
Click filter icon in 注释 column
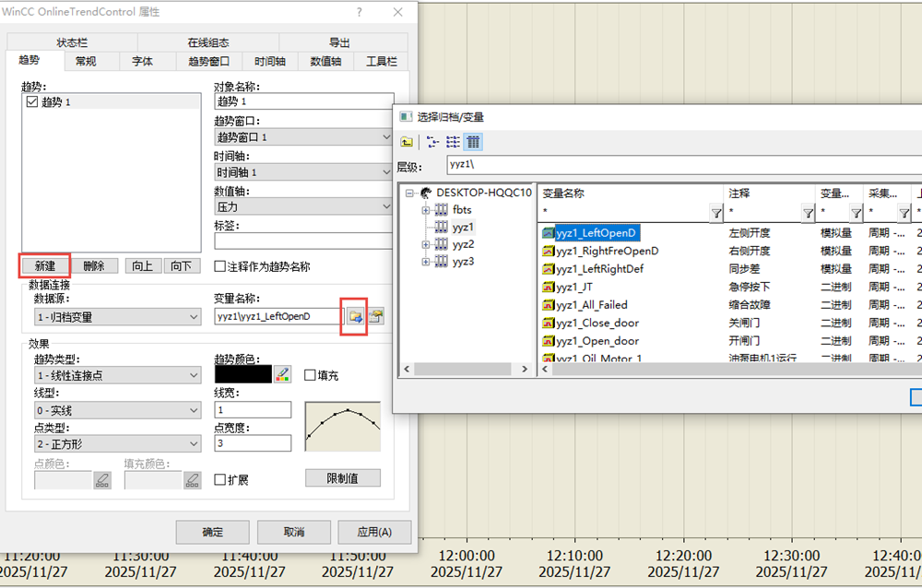tap(808, 213)
